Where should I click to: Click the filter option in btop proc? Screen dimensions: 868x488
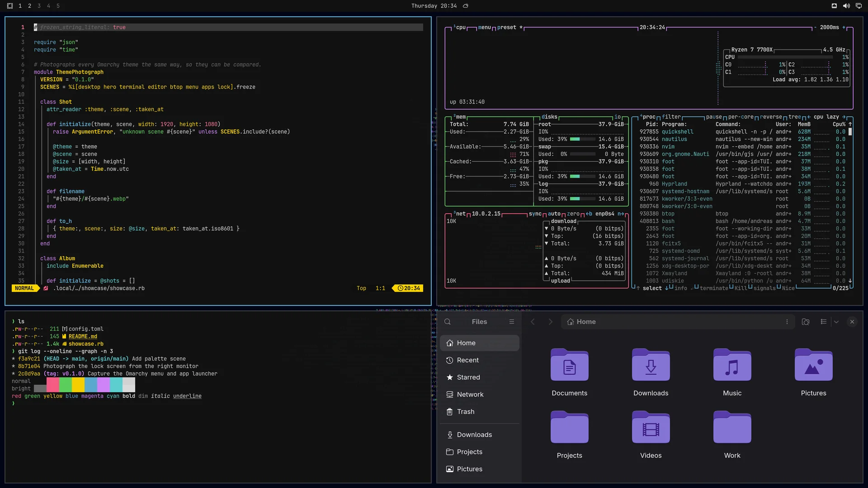point(671,117)
